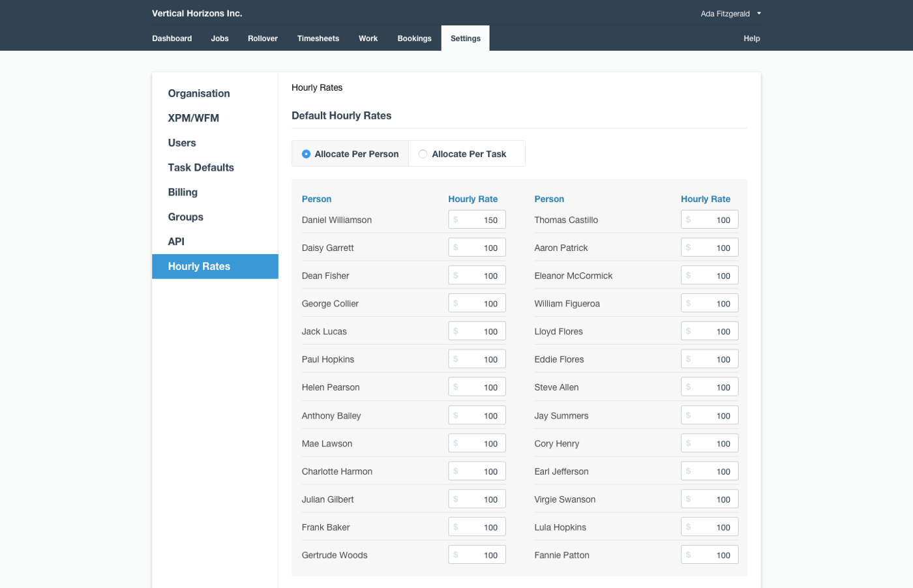Select XPM/WFM in the settings sidebar

(x=194, y=118)
